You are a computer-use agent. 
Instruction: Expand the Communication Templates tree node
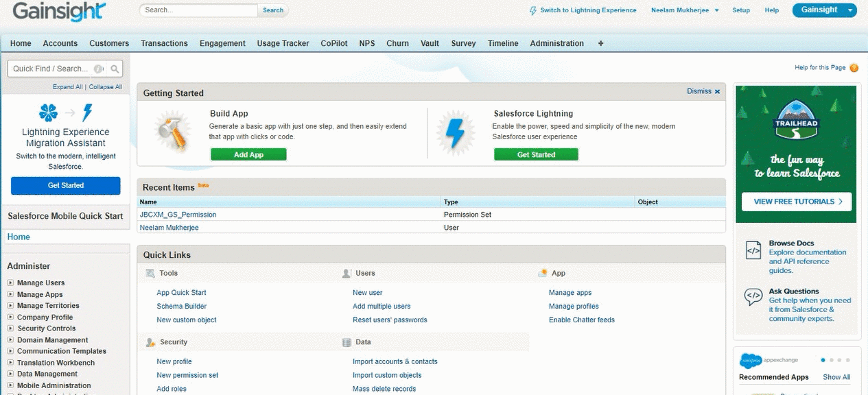pyautogui.click(x=10, y=351)
